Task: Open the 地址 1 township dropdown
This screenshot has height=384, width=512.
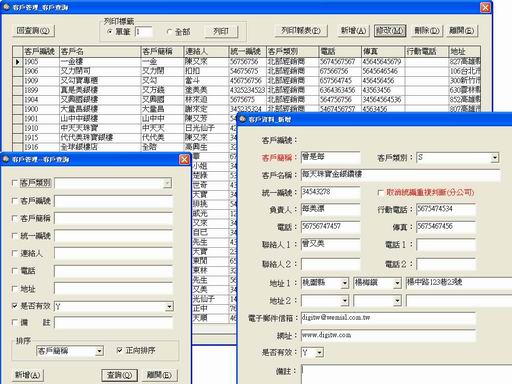Action: pyautogui.click(x=397, y=283)
